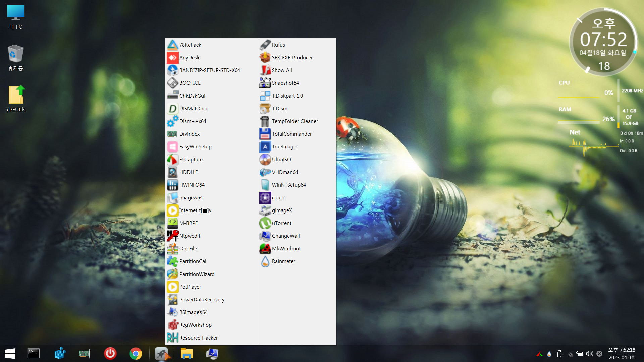
Task: Click the blue cubes taskbar icon
Action: [60, 354]
